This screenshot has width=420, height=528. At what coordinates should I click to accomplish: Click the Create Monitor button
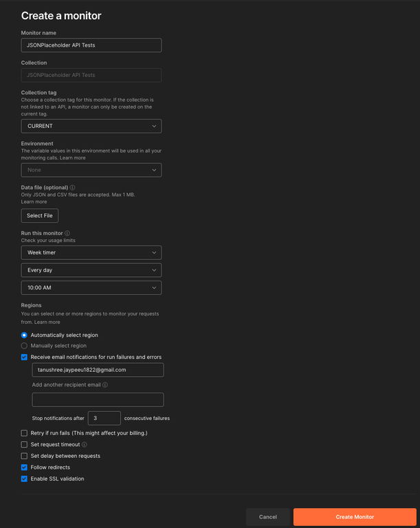pos(355,517)
